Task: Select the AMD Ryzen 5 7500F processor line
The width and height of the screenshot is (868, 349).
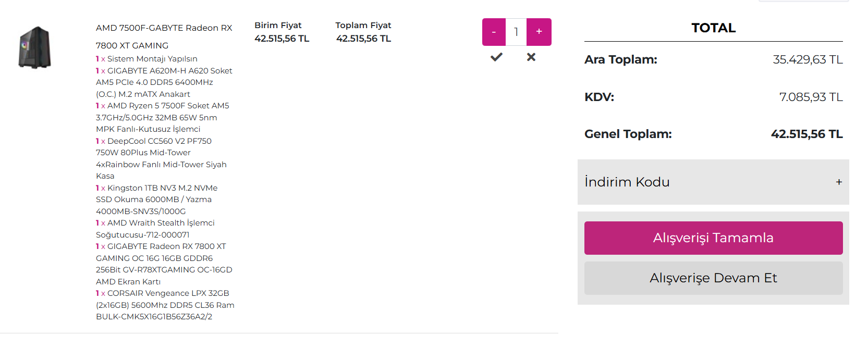Action: tap(163, 117)
